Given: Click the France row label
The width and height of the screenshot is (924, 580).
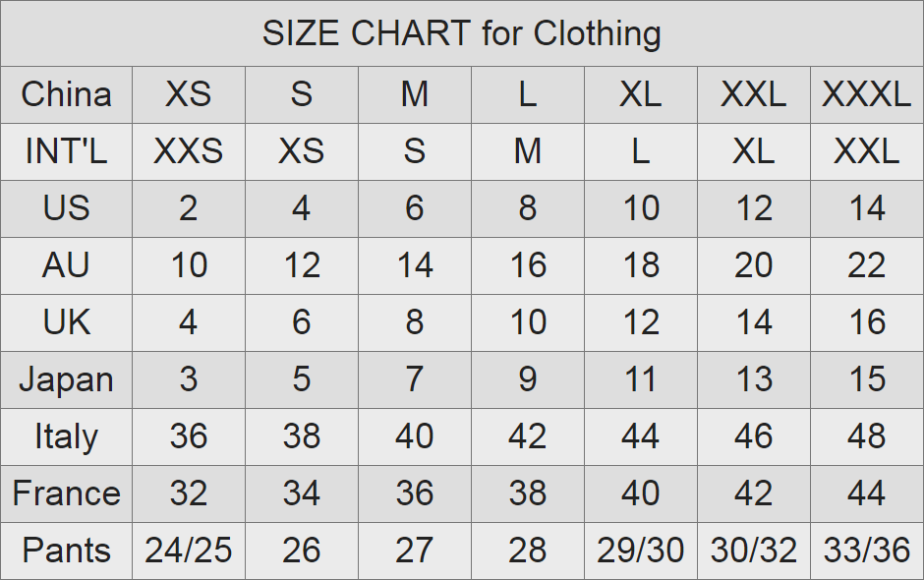Looking at the screenshot, I should (x=66, y=494).
